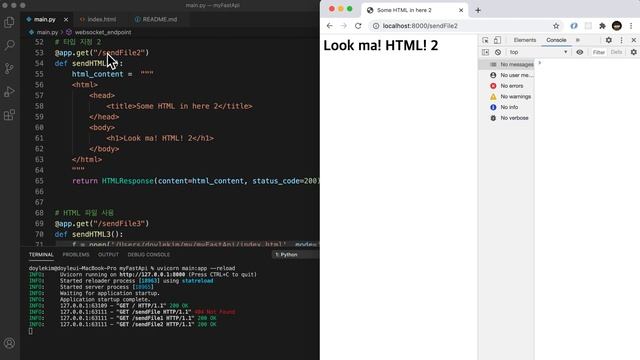The image size is (640, 360).
Task: Select the 'No warnings' sidebar filter
Action: click(506, 96)
